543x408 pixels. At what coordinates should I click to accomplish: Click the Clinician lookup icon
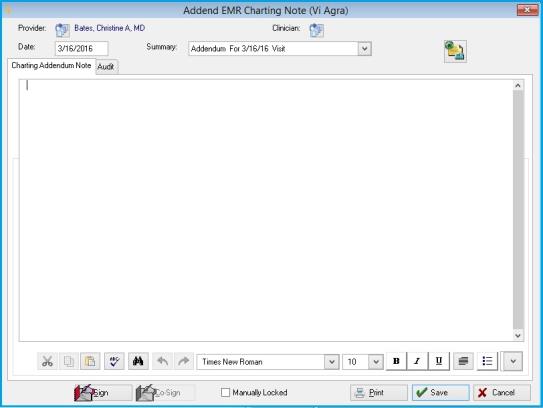(x=317, y=30)
